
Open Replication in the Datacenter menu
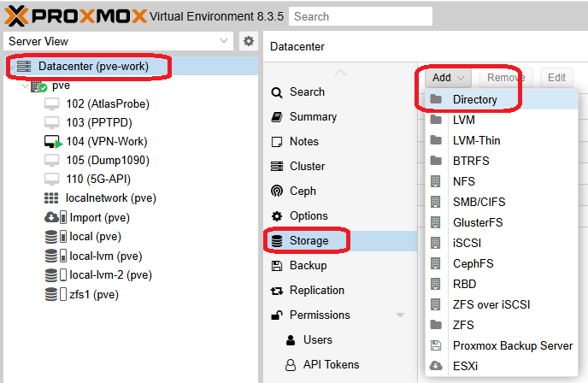point(340,291)
